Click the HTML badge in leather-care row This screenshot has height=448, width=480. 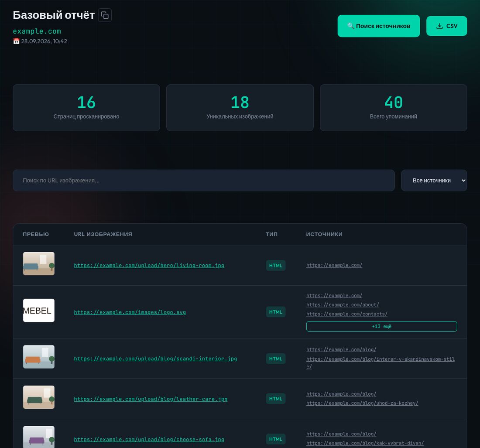coord(275,399)
